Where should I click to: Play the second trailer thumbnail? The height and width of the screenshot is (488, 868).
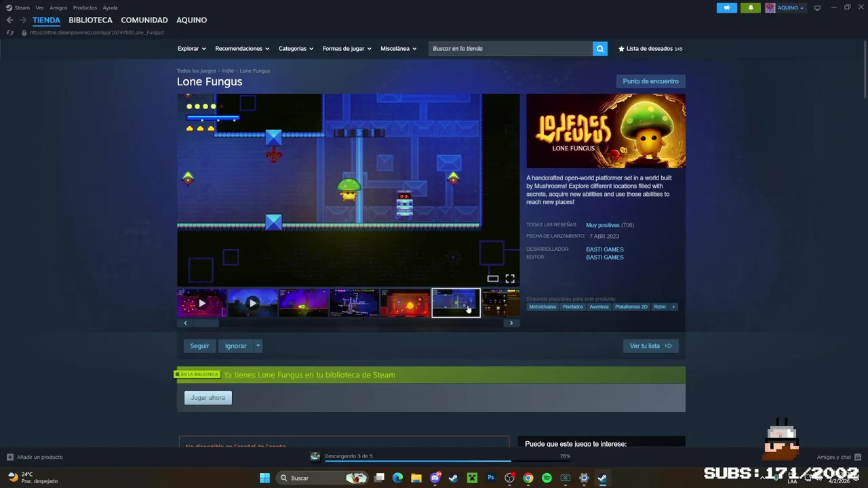coord(252,303)
